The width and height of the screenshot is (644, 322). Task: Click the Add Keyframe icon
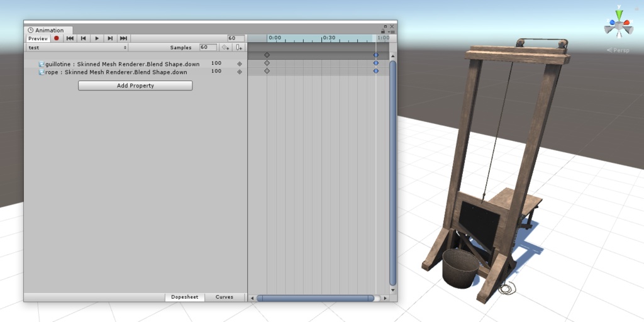(x=226, y=48)
